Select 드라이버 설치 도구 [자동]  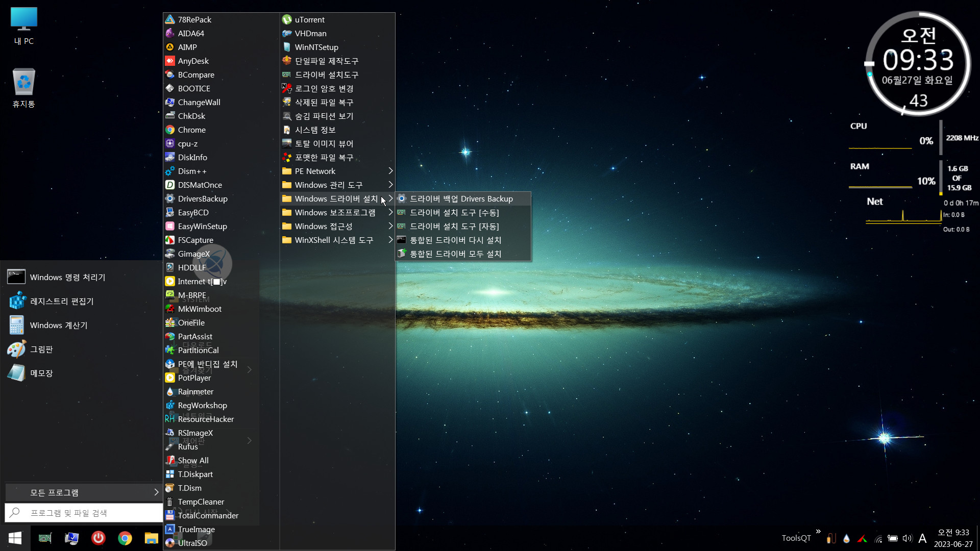pos(463,226)
